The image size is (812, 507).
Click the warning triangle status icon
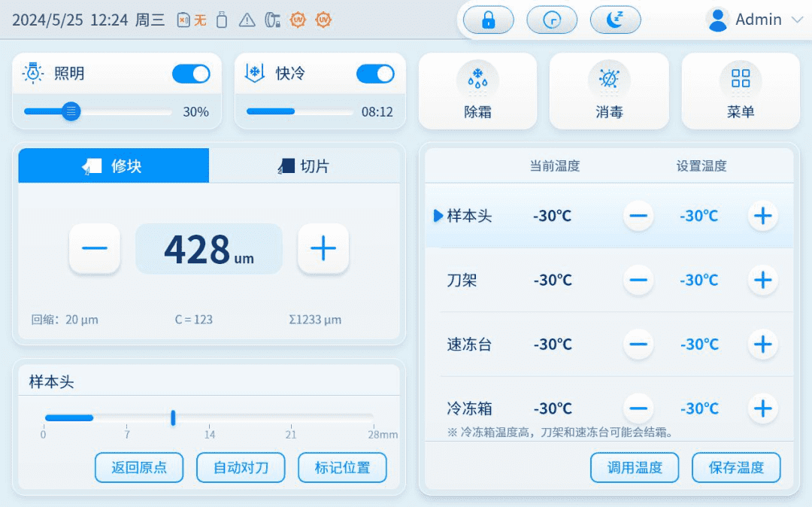(x=247, y=20)
